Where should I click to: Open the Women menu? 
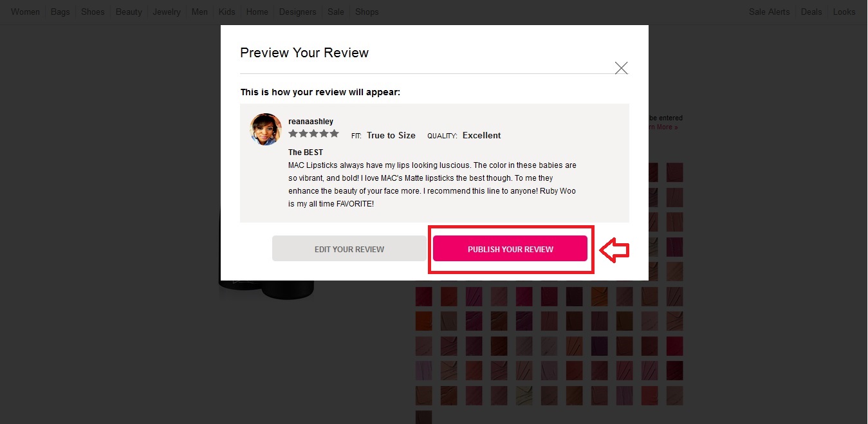25,12
